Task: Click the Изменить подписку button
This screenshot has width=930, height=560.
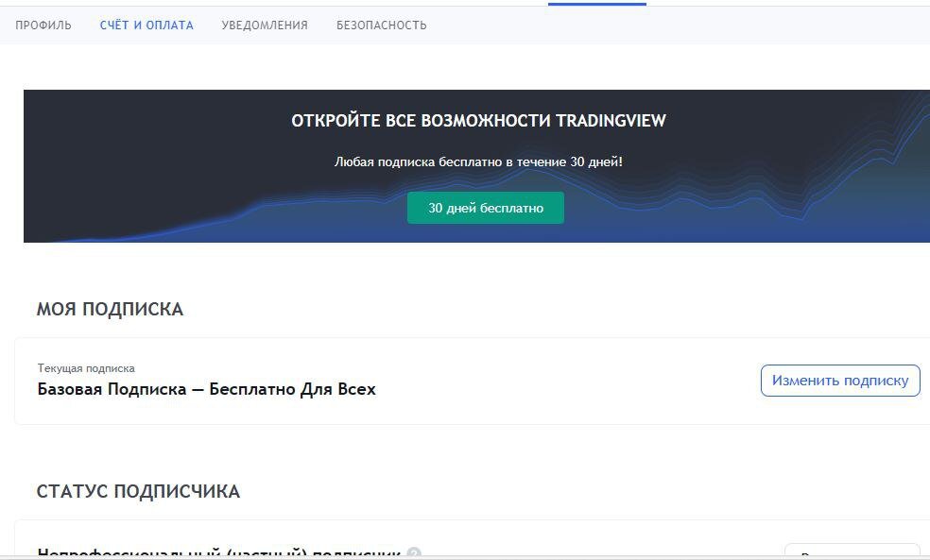Action: click(x=840, y=381)
